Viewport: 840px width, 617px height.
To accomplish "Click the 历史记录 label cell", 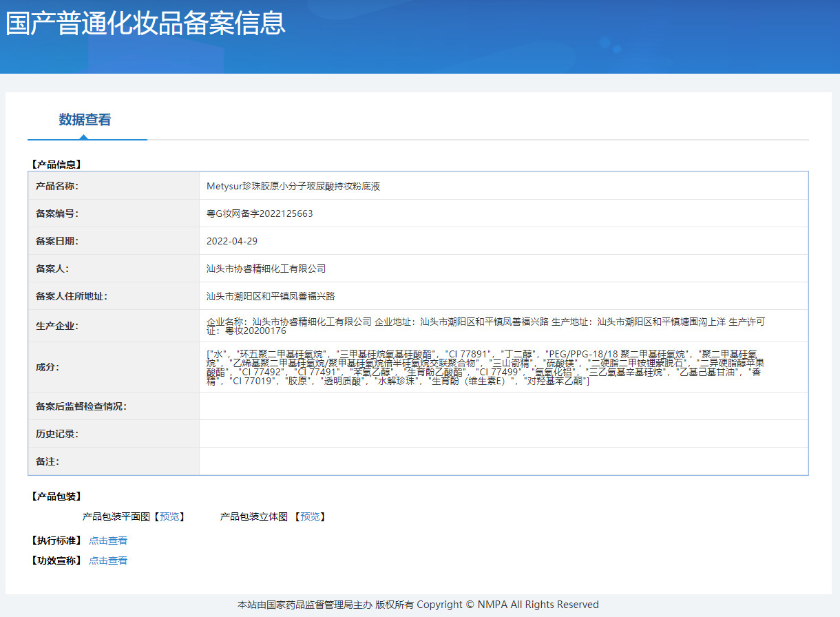I will click(114, 434).
